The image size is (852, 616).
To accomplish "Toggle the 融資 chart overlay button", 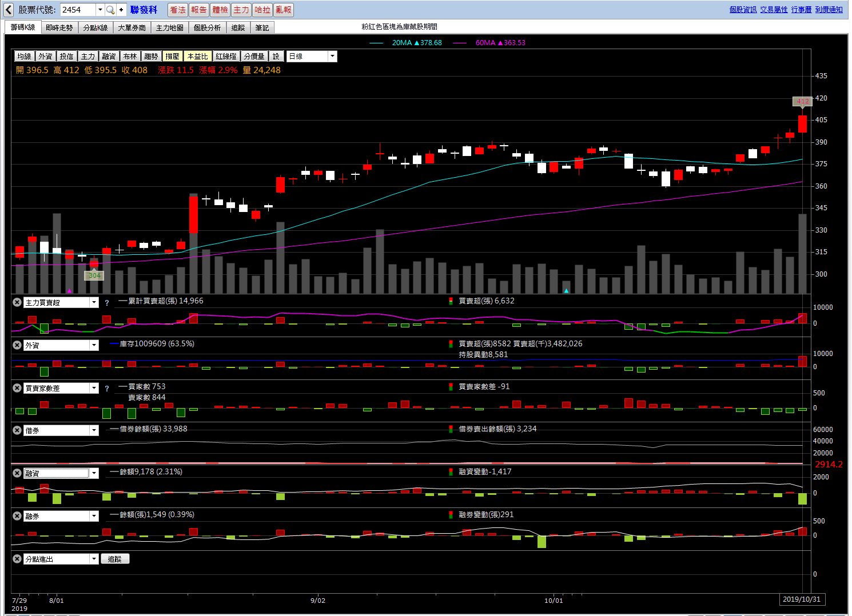I will (109, 56).
